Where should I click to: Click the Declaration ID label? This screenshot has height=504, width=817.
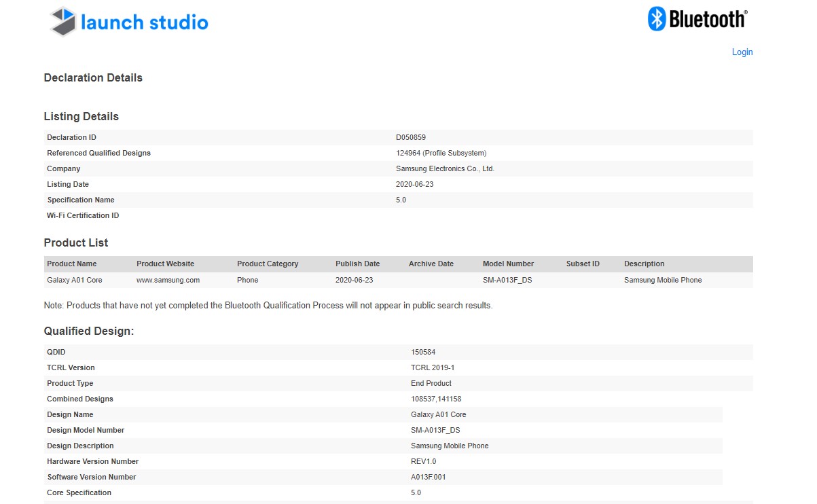(71, 138)
